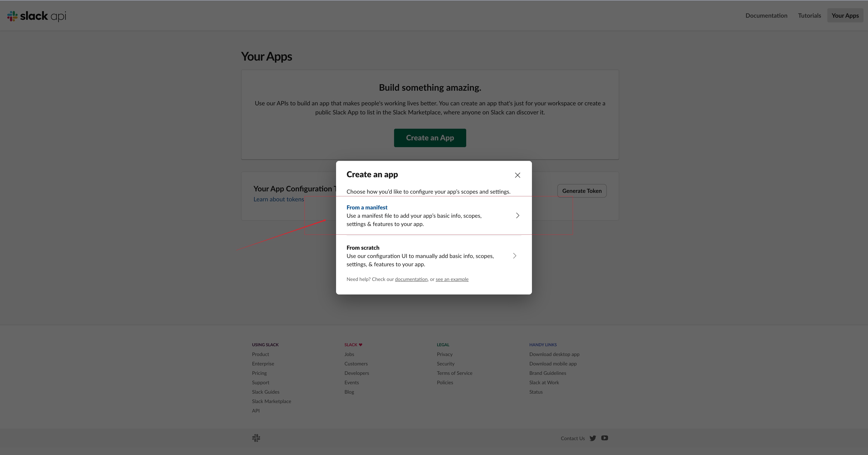Select From a manifest option
Image resolution: width=868 pixels, height=455 pixels.
434,215
